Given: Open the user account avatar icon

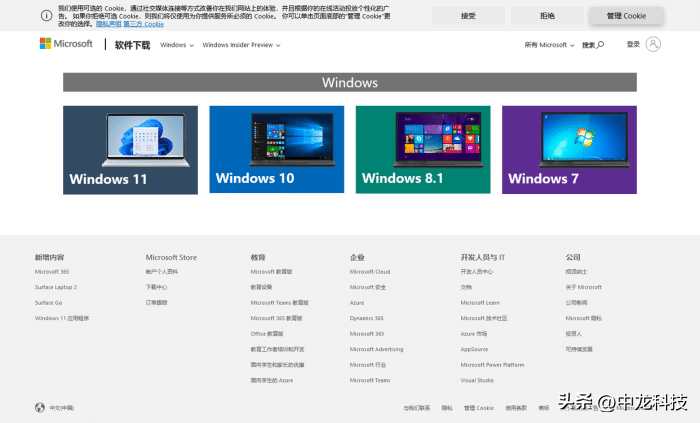Looking at the screenshot, I should click(x=653, y=44).
